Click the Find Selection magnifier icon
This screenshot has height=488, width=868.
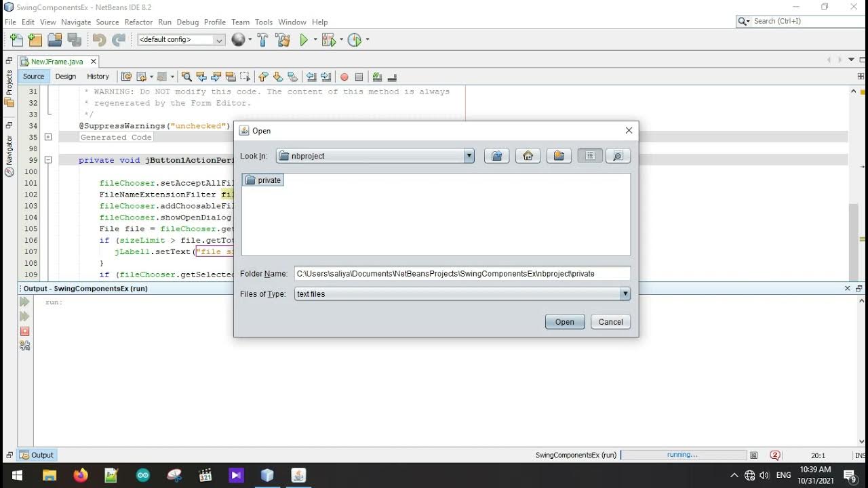click(x=186, y=77)
